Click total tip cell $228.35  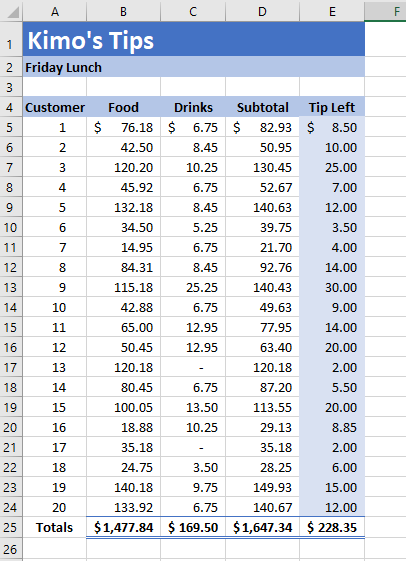332,527
